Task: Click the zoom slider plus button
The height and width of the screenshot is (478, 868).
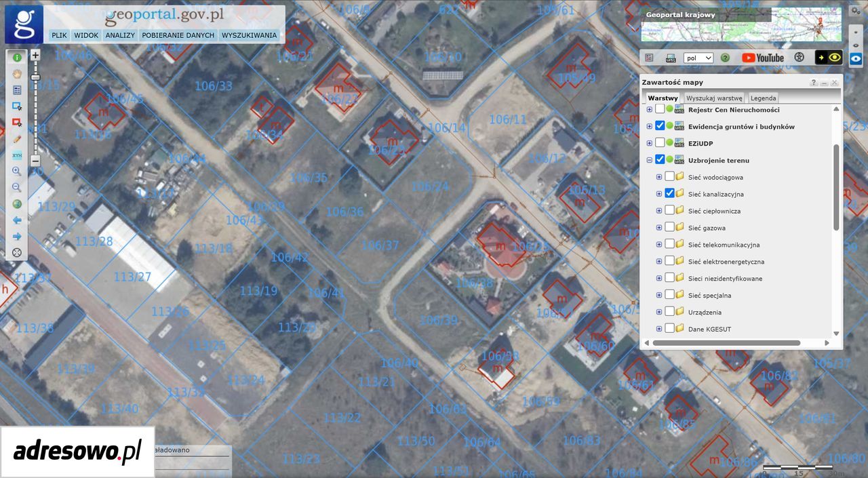Action: 35,55
